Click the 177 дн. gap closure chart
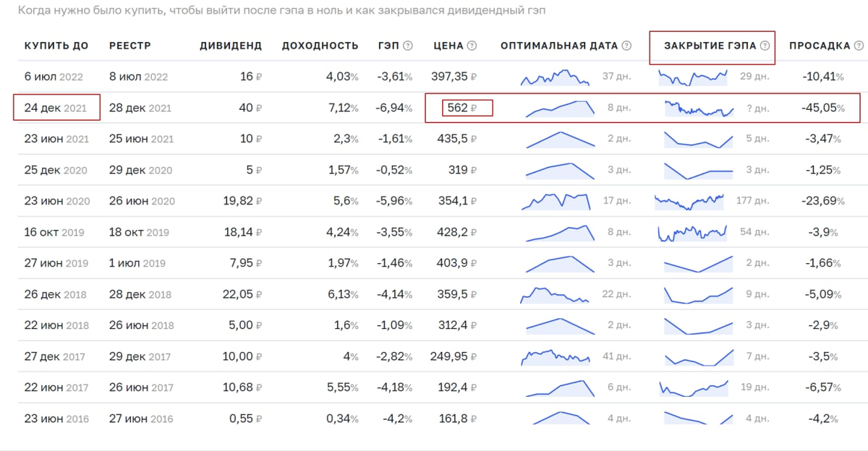The image size is (868, 451). pos(689,201)
